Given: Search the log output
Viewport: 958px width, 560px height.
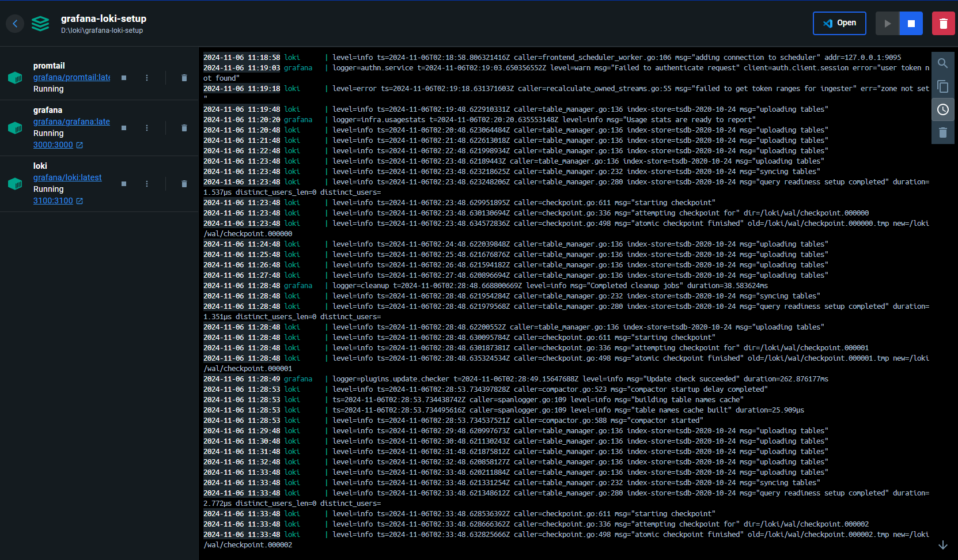Looking at the screenshot, I should [943, 63].
